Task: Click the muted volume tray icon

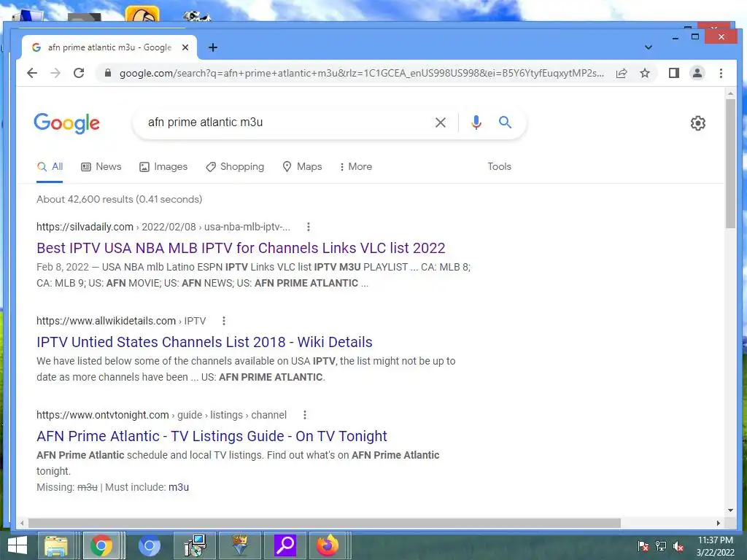Action: pos(678,545)
